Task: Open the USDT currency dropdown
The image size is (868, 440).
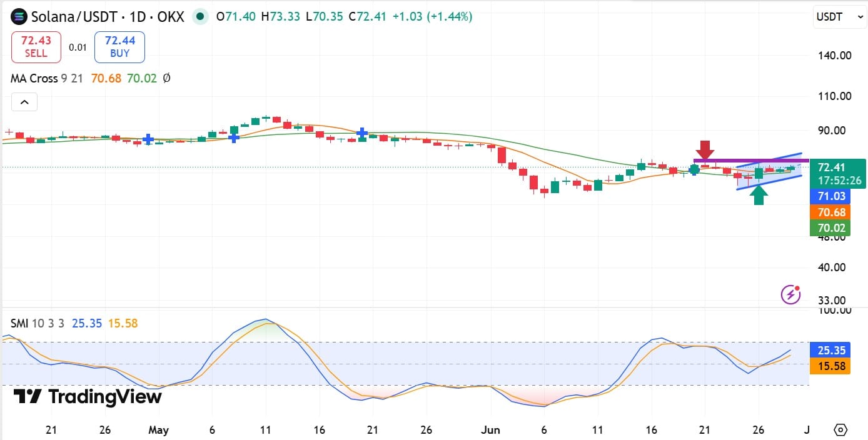Action: point(840,17)
